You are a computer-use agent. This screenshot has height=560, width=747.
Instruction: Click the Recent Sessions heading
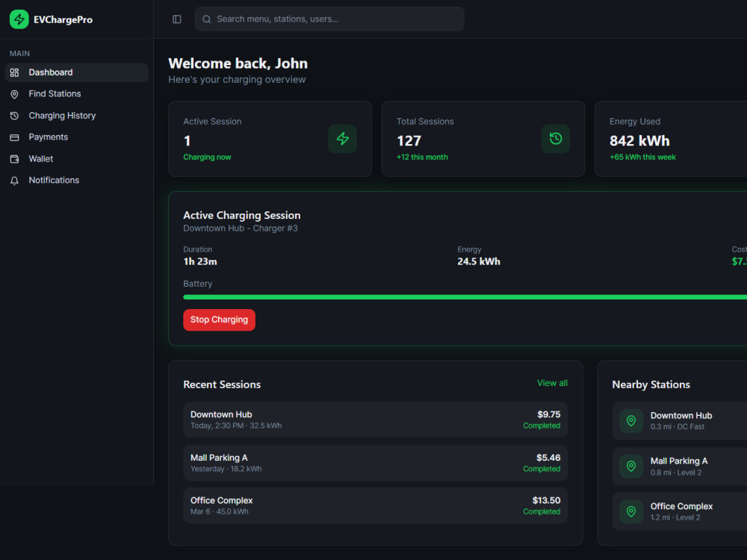[x=222, y=385]
